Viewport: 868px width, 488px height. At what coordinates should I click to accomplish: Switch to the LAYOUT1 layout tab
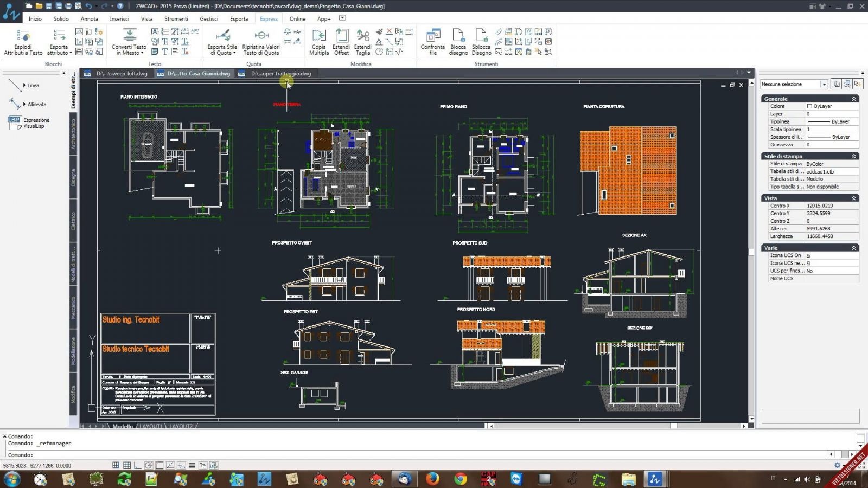tap(151, 426)
